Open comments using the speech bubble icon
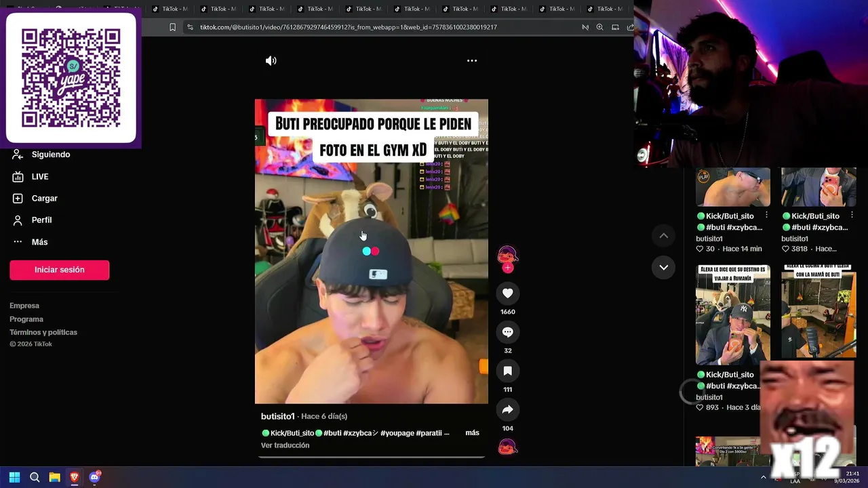The width and height of the screenshot is (868, 488). pos(507,331)
